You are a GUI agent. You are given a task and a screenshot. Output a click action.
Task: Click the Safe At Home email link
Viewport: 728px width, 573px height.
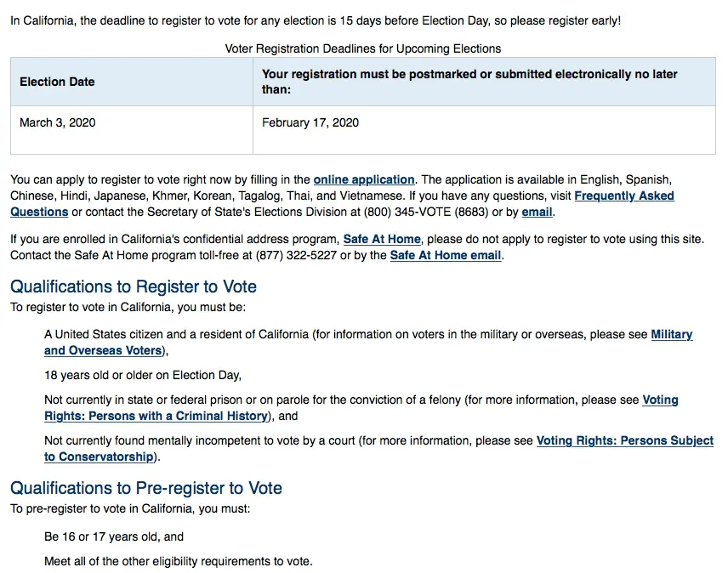tap(445, 255)
